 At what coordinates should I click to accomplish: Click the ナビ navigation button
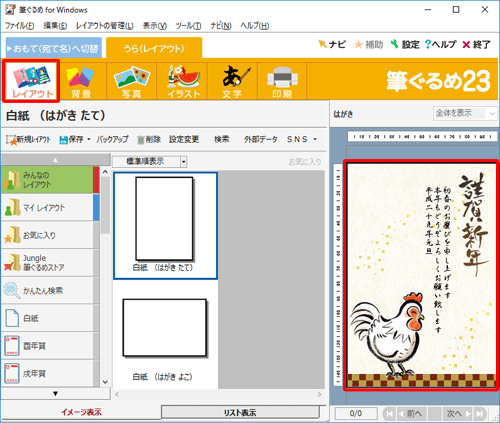(x=332, y=44)
